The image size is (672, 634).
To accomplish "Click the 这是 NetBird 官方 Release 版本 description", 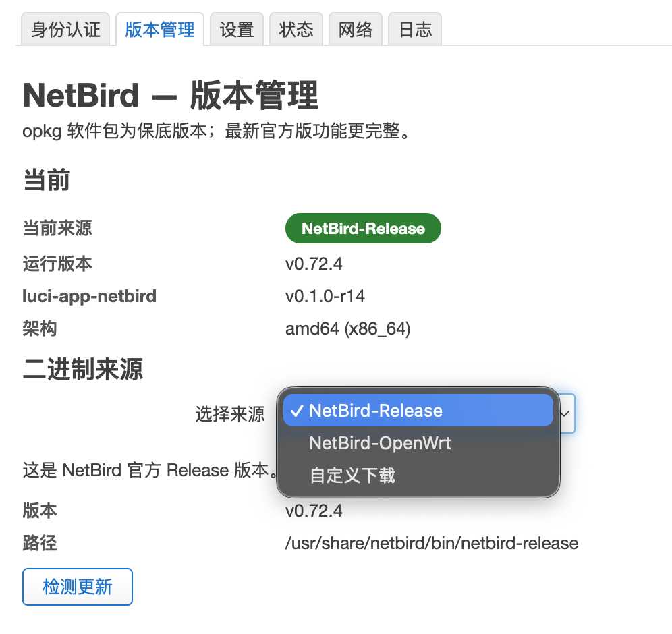I will pos(150,470).
